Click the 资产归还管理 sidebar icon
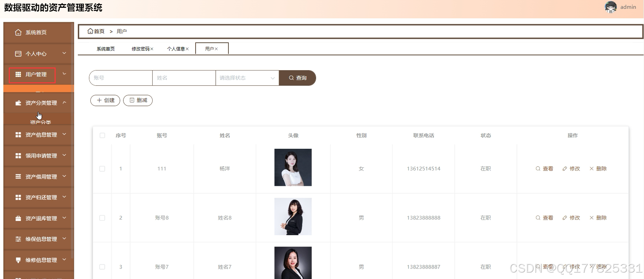The width and height of the screenshot is (644, 279). tap(18, 197)
